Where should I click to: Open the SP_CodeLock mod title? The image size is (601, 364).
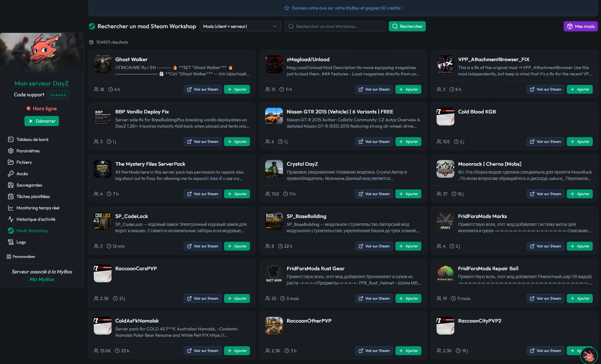click(131, 216)
